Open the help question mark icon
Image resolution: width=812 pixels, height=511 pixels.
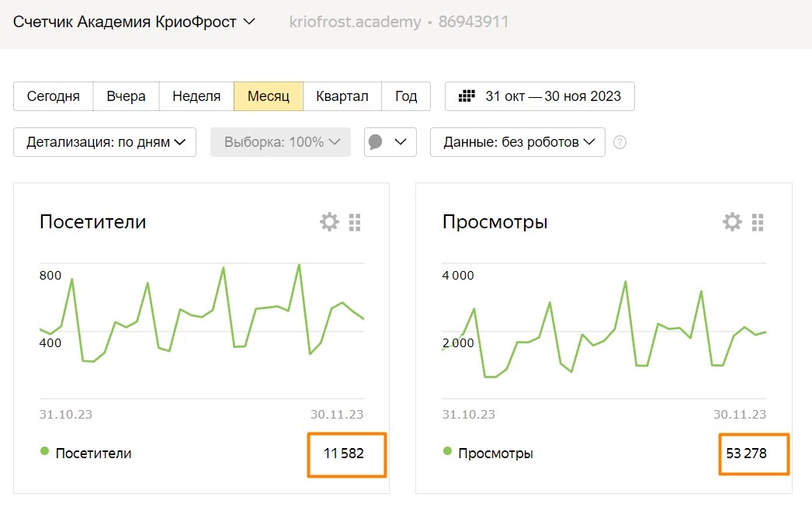620,142
